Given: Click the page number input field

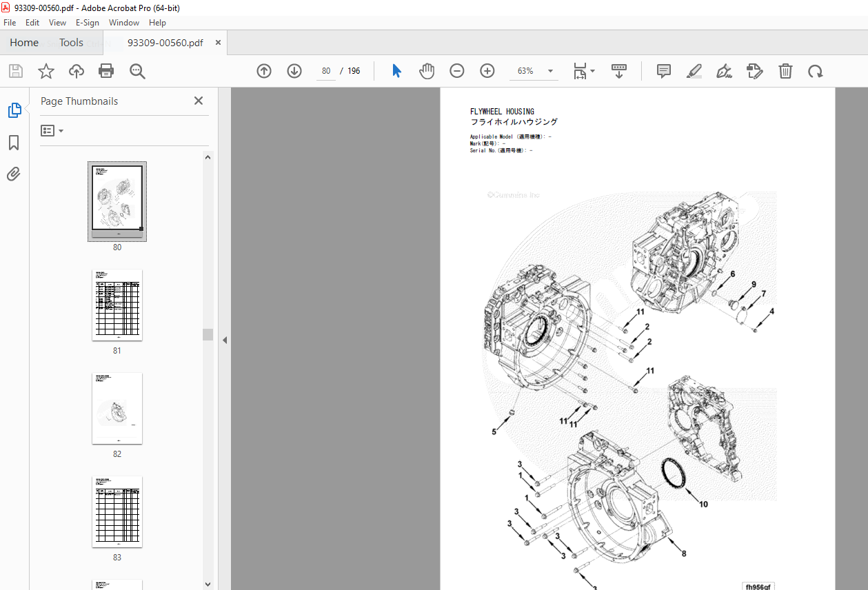Looking at the screenshot, I should tap(326, 71).
